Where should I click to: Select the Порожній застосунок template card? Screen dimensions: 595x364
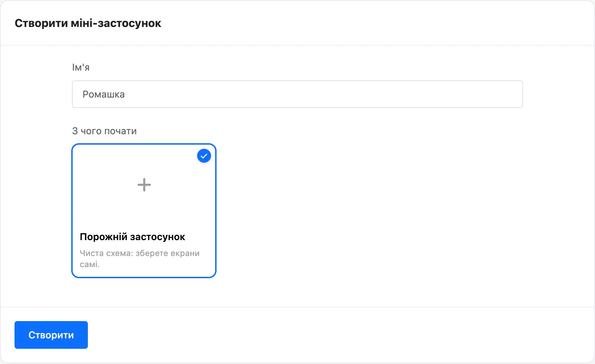point(144,211)
